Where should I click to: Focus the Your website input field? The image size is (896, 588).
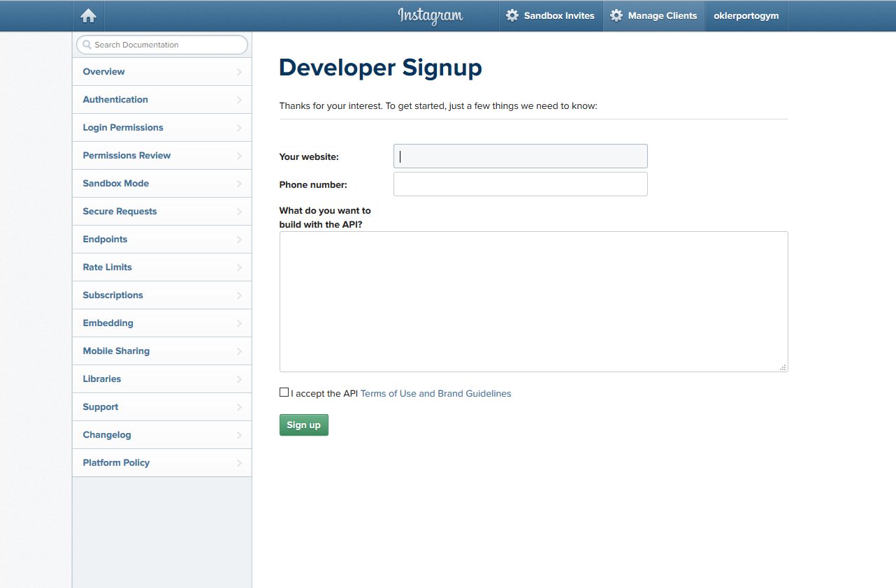521,156
